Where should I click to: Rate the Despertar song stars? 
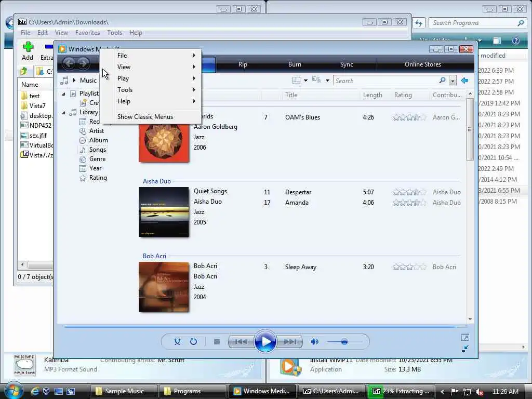pos(409,192)
